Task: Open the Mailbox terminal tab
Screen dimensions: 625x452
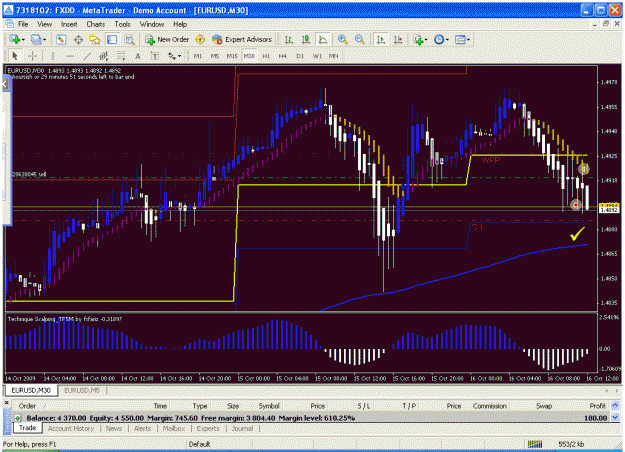Action: (x=174, y=428)
